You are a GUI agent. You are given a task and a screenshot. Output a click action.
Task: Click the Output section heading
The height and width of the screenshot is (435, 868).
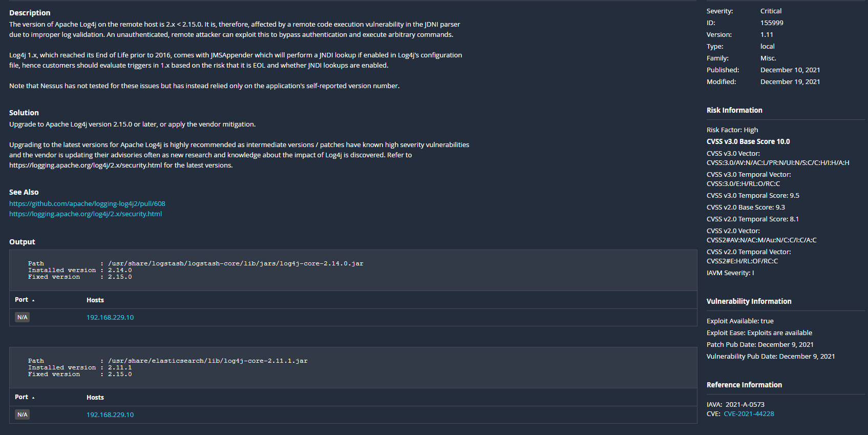click(x=22, y=242)
